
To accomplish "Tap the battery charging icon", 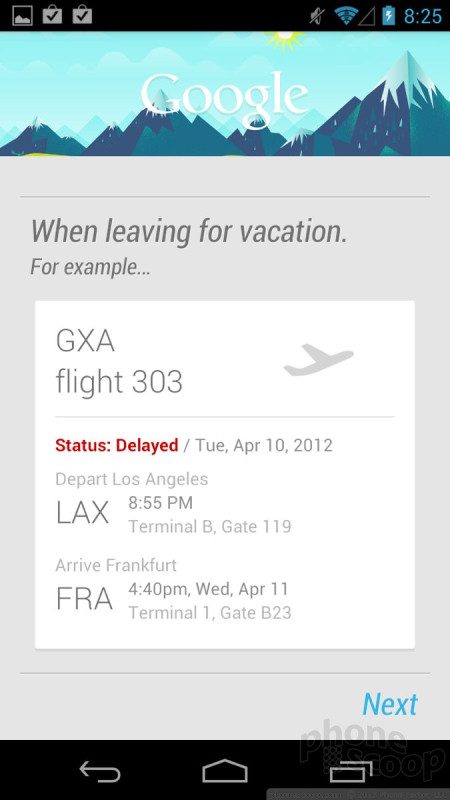I will pyautogui.click(x=388, y=15).
